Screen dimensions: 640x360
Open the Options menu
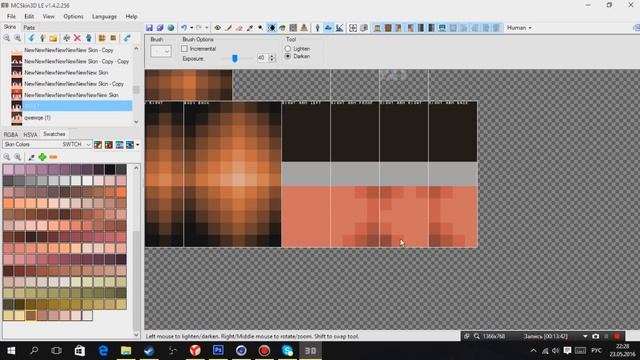[73, 16]
